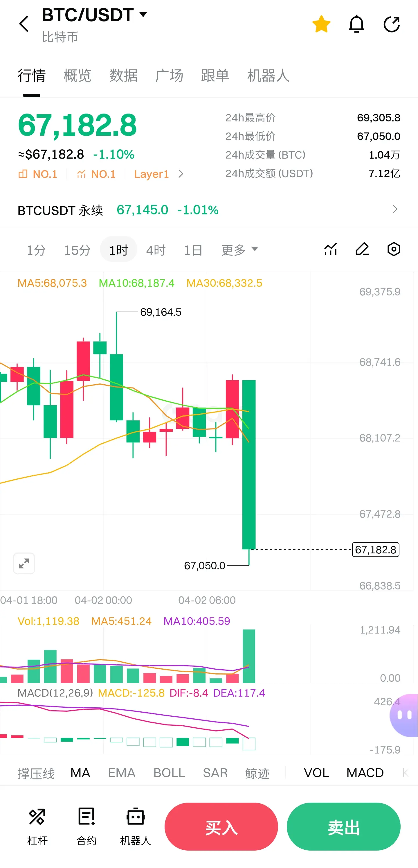Image resolution: width=418 pixels, height=868 pixels.
Task: Open the second NO.1 trending tag
Action: pos(96,174)
